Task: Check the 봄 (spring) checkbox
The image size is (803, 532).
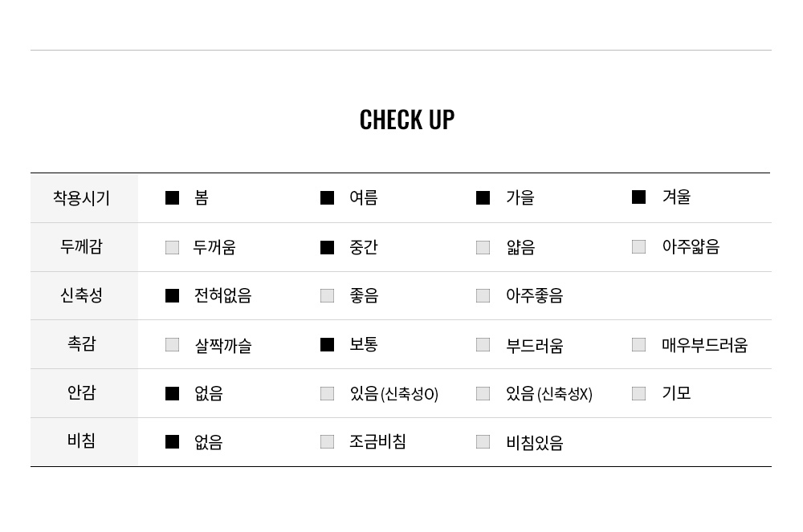Action: click(172, 198)
